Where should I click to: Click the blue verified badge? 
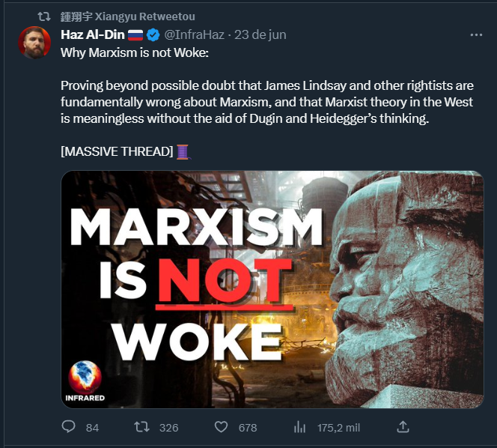click(153, 35)
